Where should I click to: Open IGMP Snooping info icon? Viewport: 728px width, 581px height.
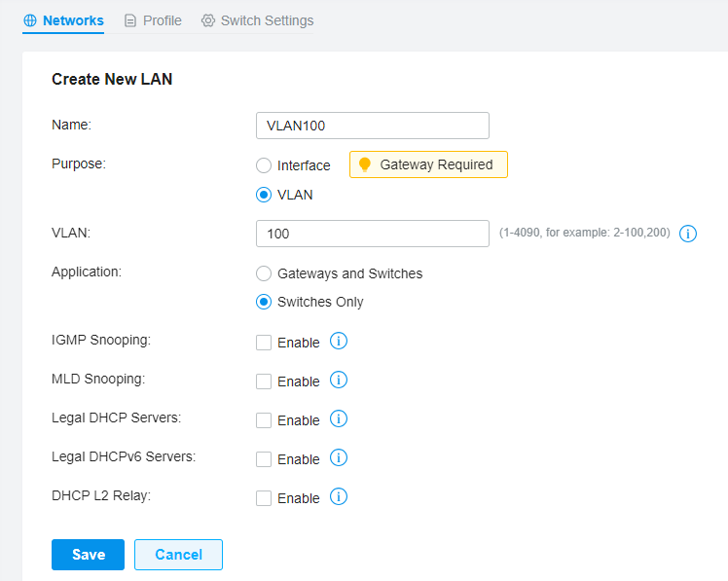coord(339,341)
